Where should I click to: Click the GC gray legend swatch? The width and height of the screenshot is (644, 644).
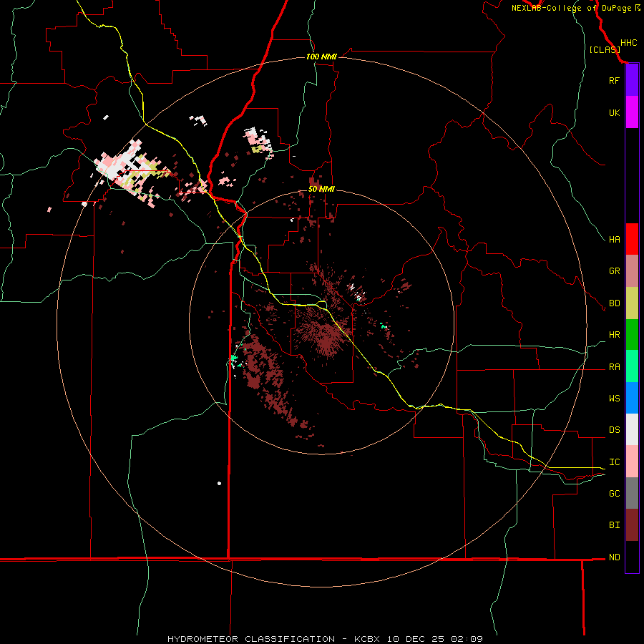click(x=632, y=493)
